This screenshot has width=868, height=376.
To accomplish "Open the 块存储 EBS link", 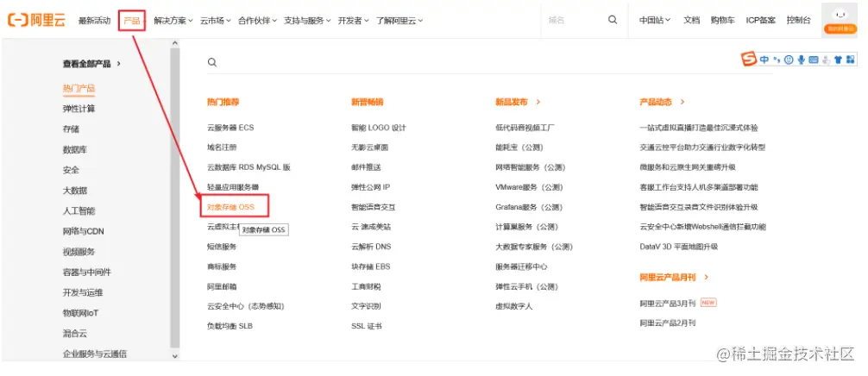I will 370,266.
